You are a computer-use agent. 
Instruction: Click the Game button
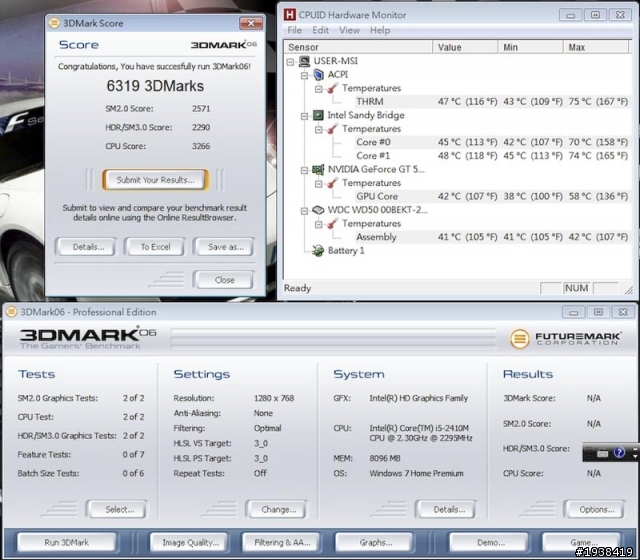click(x=583, y=543)
